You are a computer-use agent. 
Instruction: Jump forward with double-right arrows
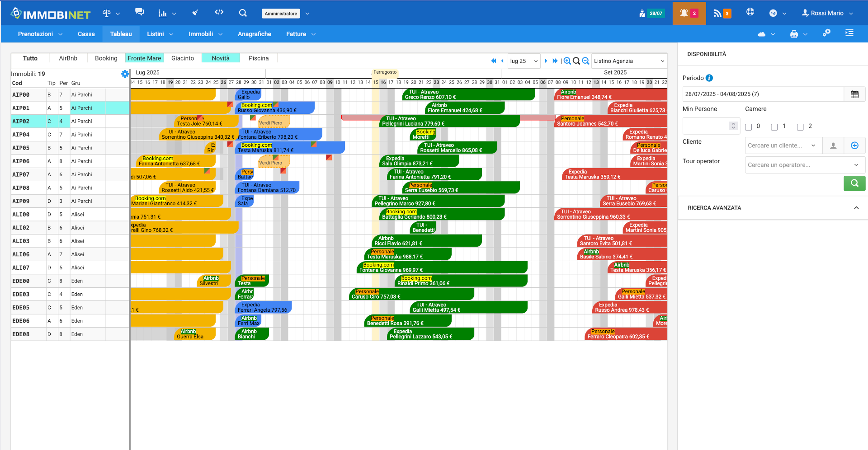point(555,61)
